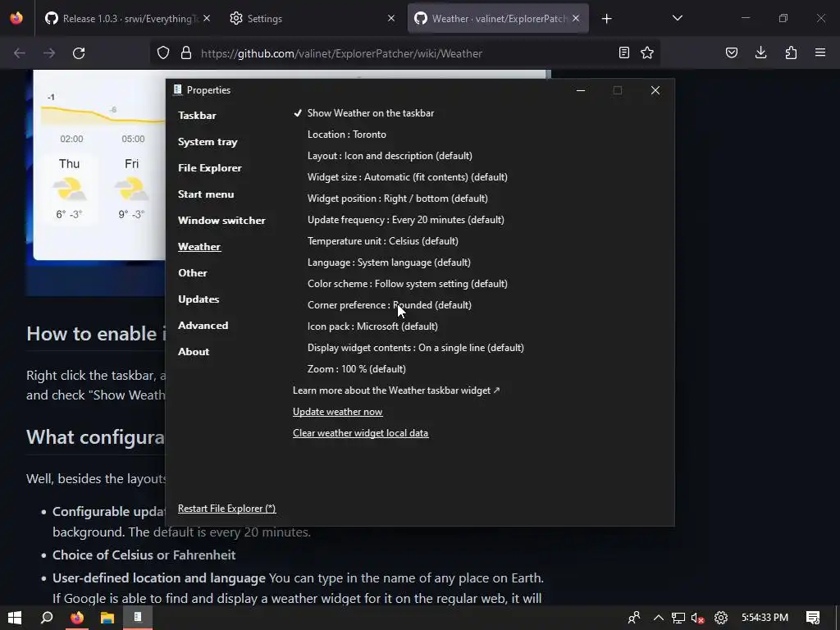Open the Widget size dropdown
The image size is (840, 630).
tap(407, 177)
